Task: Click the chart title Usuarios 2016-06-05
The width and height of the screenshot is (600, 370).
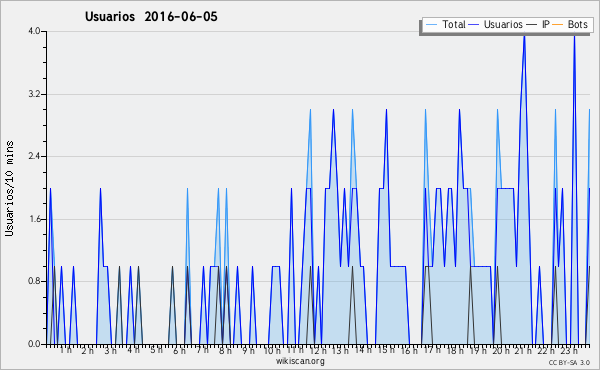Action: pyautogui.click(x=151, y=17)
